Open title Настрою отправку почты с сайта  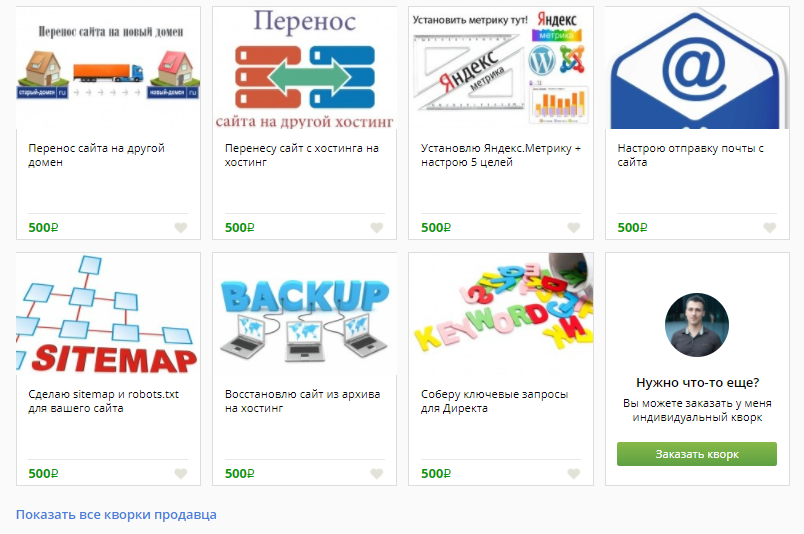690,155
